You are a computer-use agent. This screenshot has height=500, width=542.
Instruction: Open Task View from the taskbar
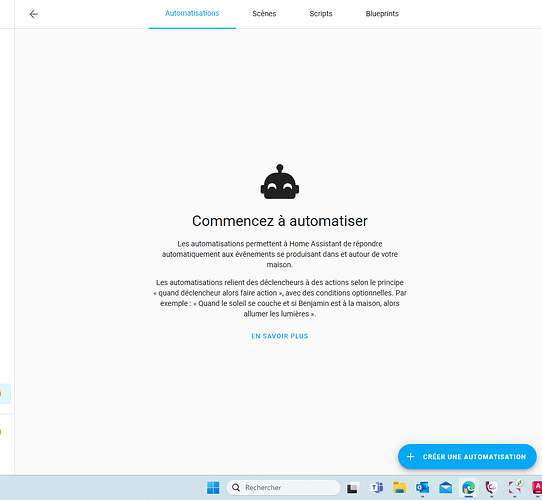[x=353, y=488]
